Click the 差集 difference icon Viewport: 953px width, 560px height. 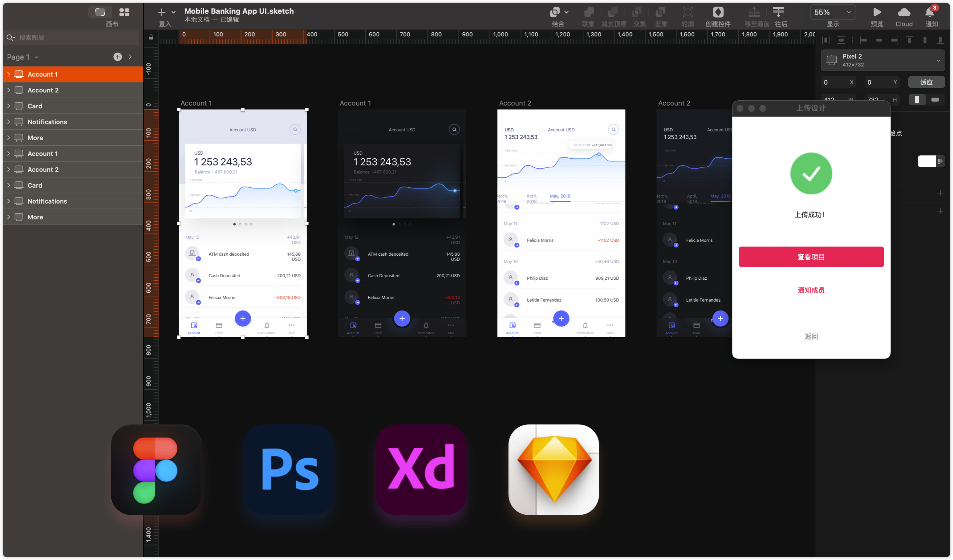[660, 12]
